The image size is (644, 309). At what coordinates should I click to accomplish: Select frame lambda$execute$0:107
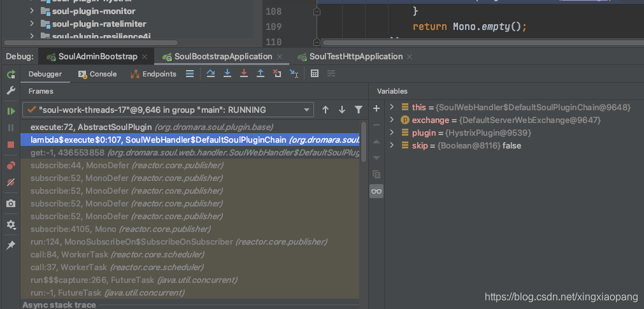click(190, 140)
